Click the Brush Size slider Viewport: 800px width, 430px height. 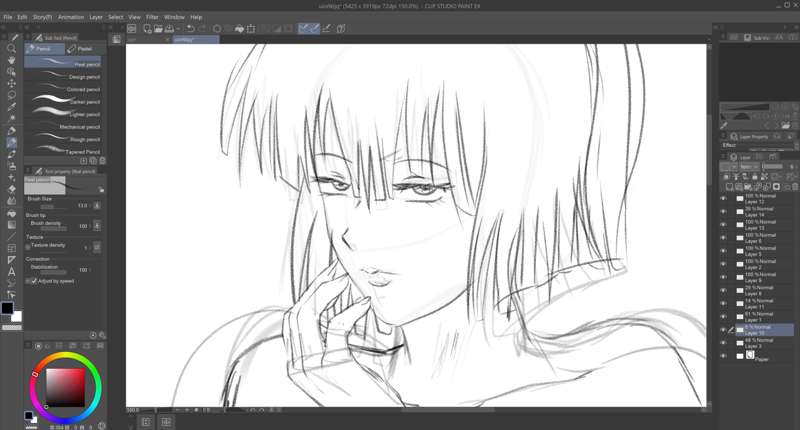coord(53,206)
